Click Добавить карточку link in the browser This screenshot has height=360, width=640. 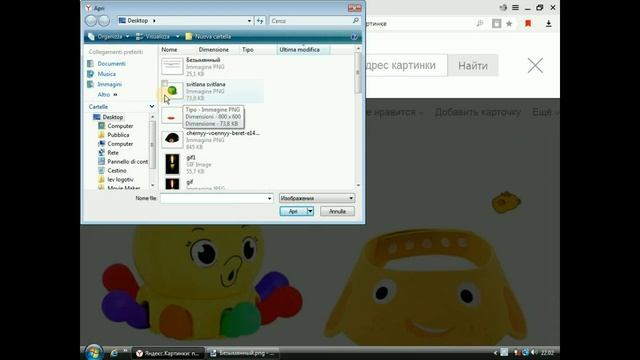pos(478,112)
